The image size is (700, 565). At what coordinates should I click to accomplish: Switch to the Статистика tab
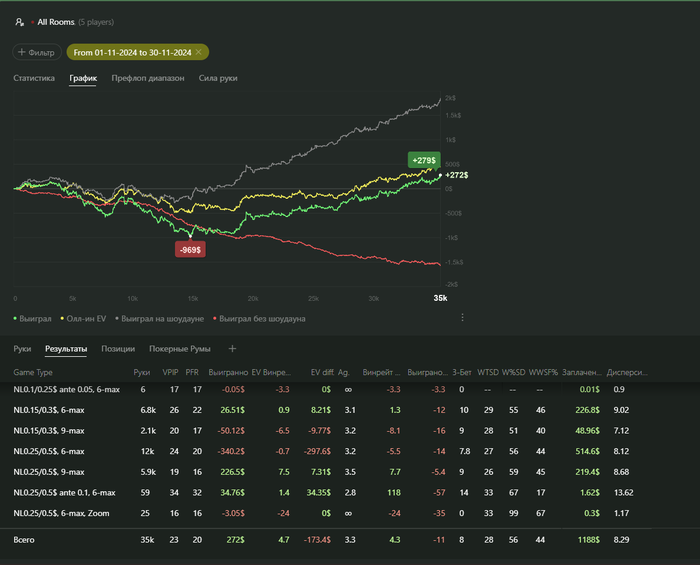(34, 78)
